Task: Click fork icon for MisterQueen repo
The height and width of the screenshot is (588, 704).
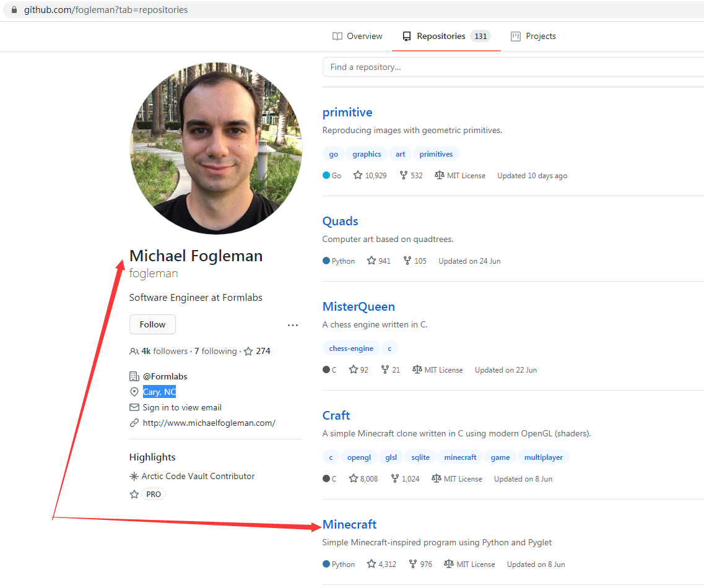Action: tap(385, 370)
